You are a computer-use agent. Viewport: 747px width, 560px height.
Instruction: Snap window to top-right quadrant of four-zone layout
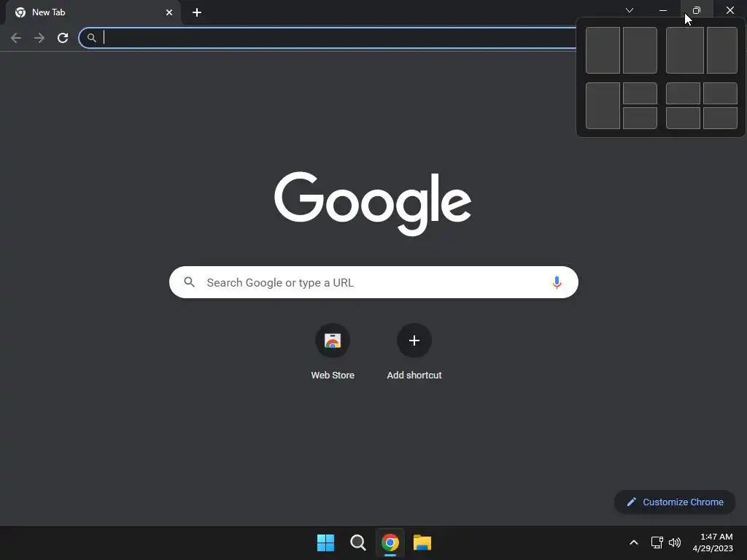coord(720,93)
